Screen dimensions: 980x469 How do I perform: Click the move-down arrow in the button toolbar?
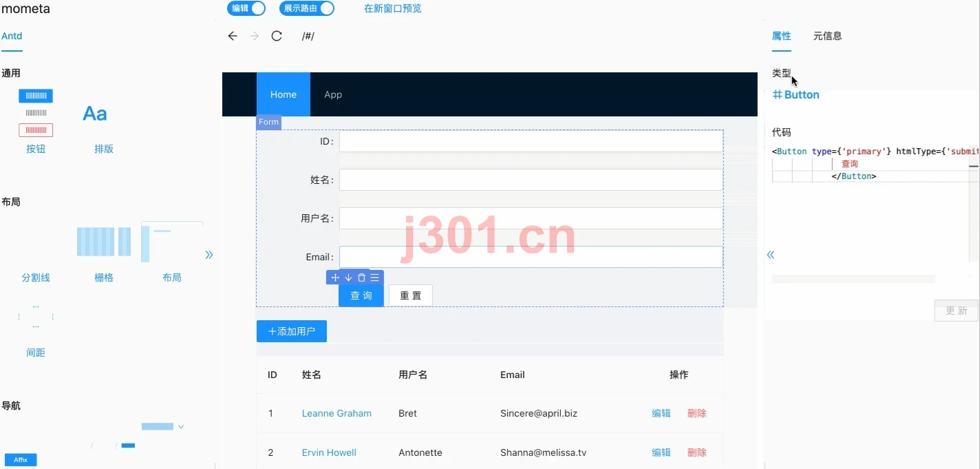click(x=348, y=278)
